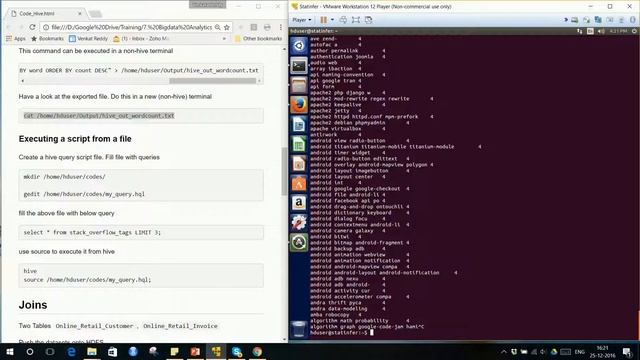Click the Chrome extension icon left of menu
The image size is (640, 360).
coord(267,27)
